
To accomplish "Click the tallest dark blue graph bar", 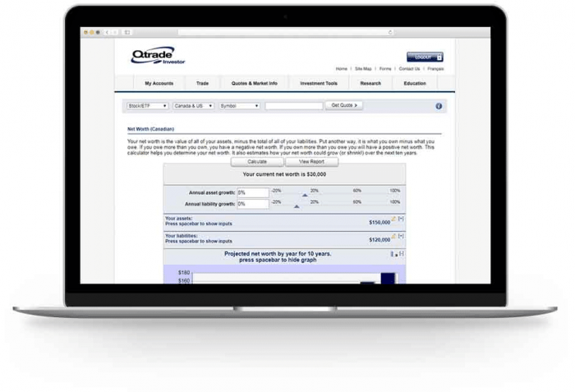I will [x=388, y=279].
